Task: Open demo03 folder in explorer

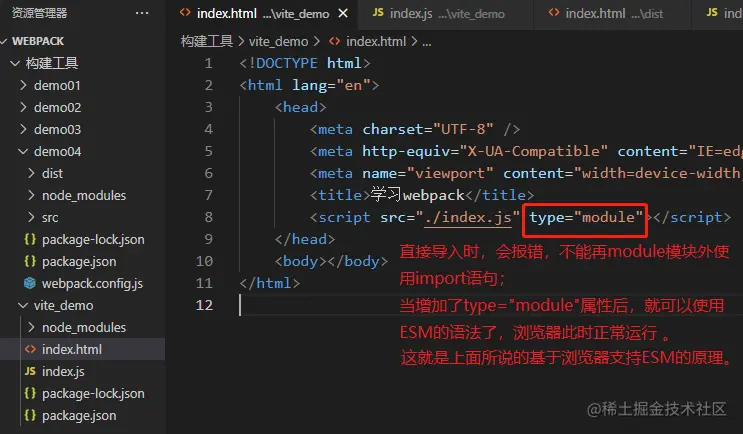Action: click(x=57, y=129)
